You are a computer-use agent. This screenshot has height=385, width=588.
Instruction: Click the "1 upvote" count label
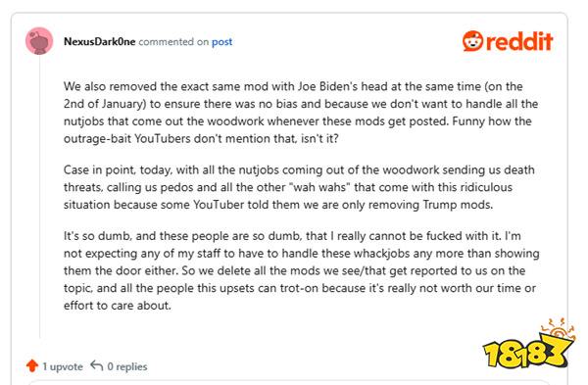click(63, 366)
